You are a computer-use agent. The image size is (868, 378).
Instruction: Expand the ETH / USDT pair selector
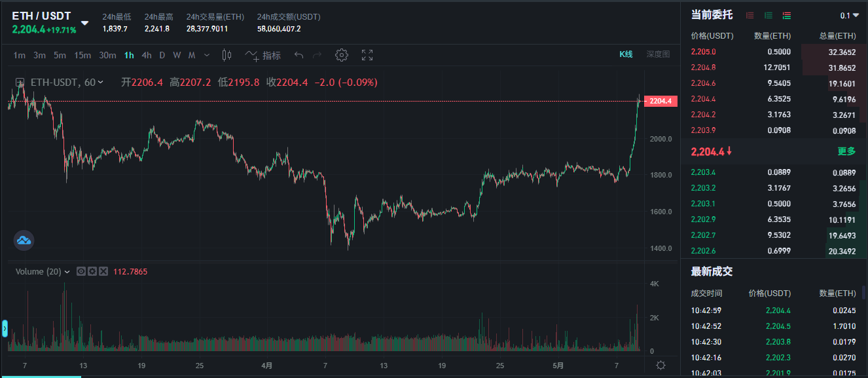click(84, 23)
